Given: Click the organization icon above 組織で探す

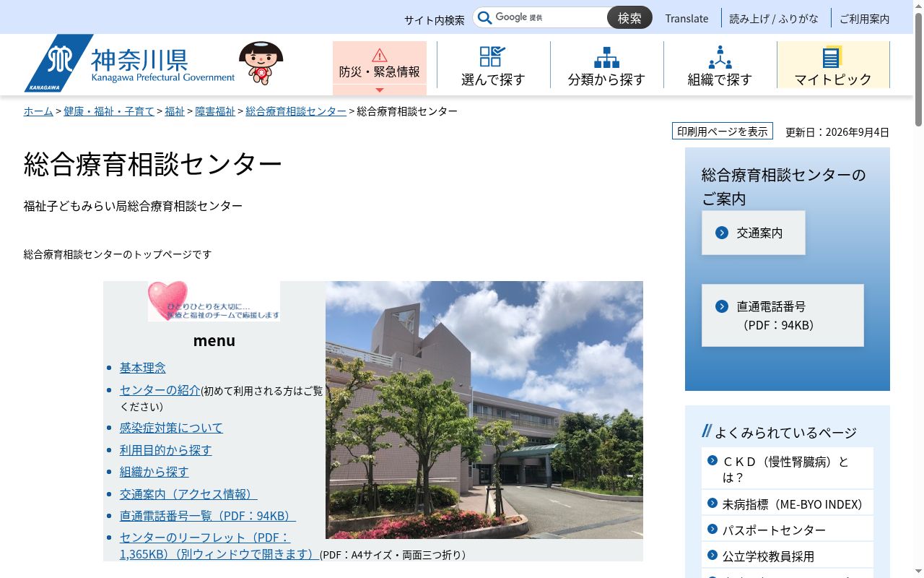Looking at the screenshot, I should coord(720,57).
